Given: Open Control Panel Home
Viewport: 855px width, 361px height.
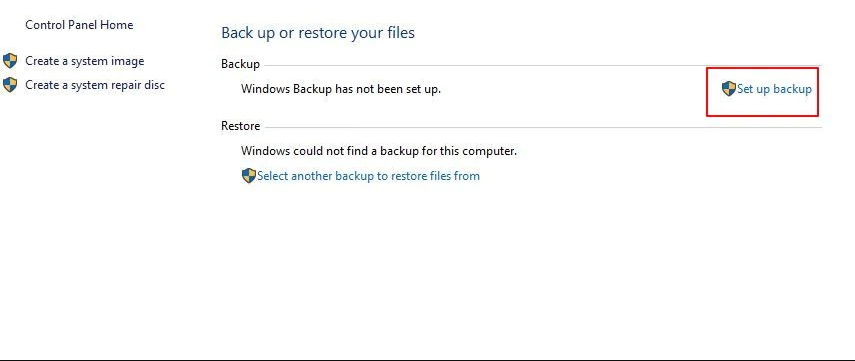Looking at the screenshot, I should point(79,25).
